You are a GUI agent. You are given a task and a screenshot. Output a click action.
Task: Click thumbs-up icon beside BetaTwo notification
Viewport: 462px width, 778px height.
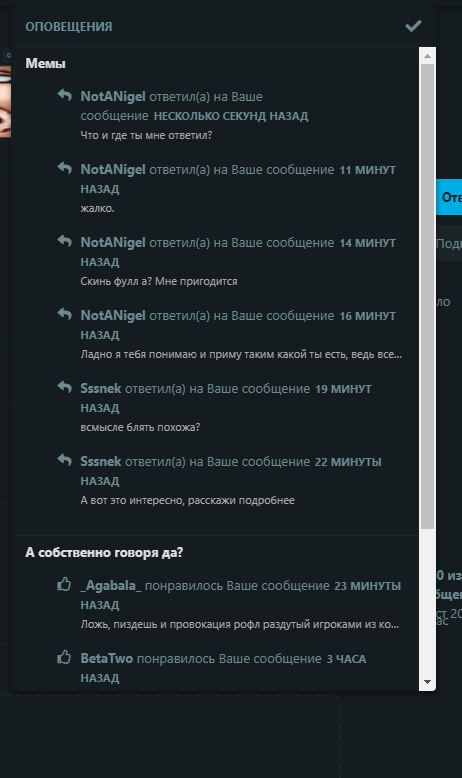click(x=64, y=657)
